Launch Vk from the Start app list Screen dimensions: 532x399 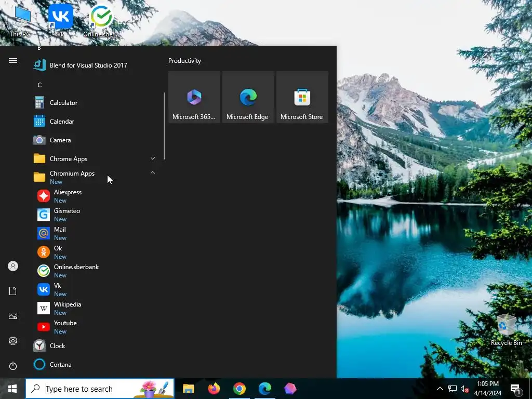(95, 289)
